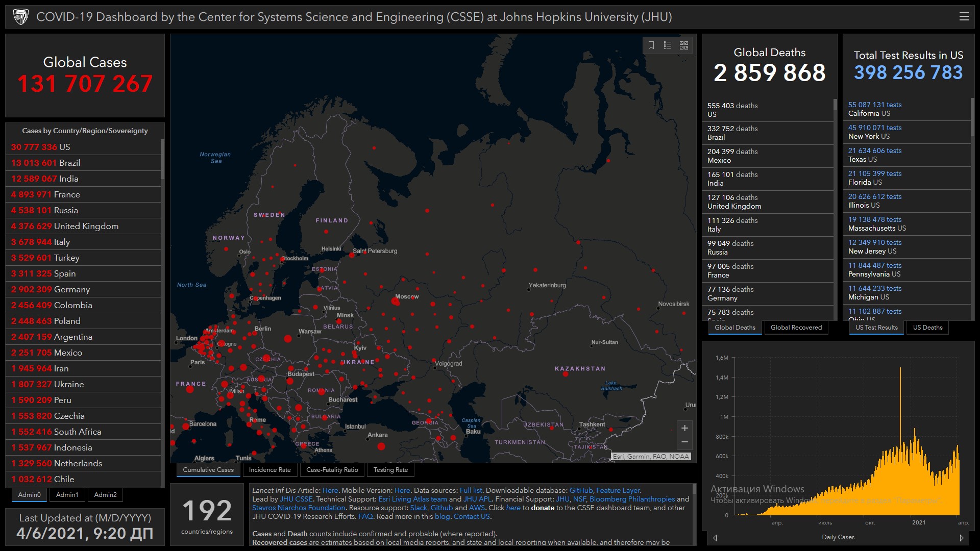Click the Johns Hopkins shield logo

(x=21, y=17)
